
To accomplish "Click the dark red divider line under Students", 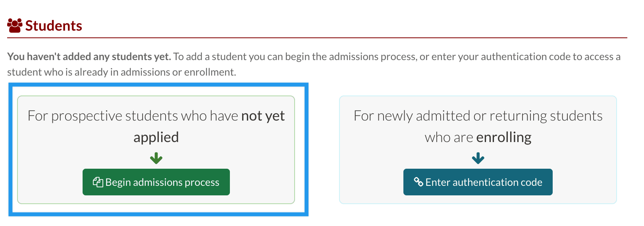I will point(317,38).
